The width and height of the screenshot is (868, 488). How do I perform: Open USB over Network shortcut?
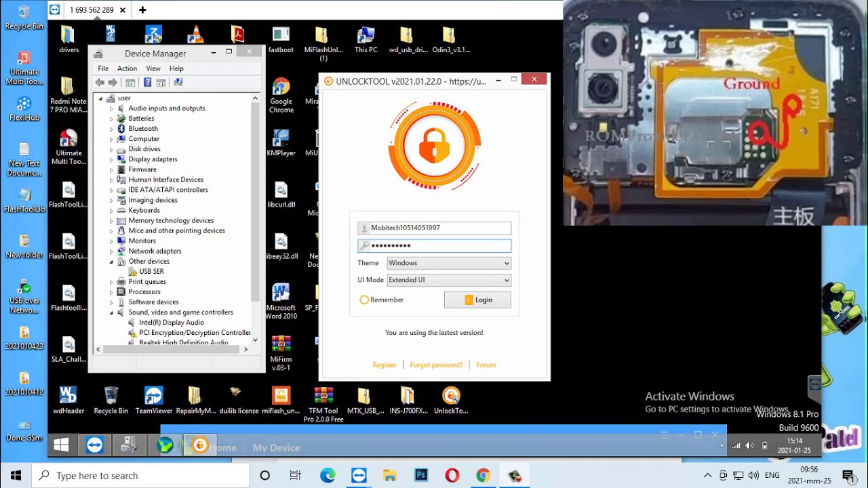[x=24, y=296]
